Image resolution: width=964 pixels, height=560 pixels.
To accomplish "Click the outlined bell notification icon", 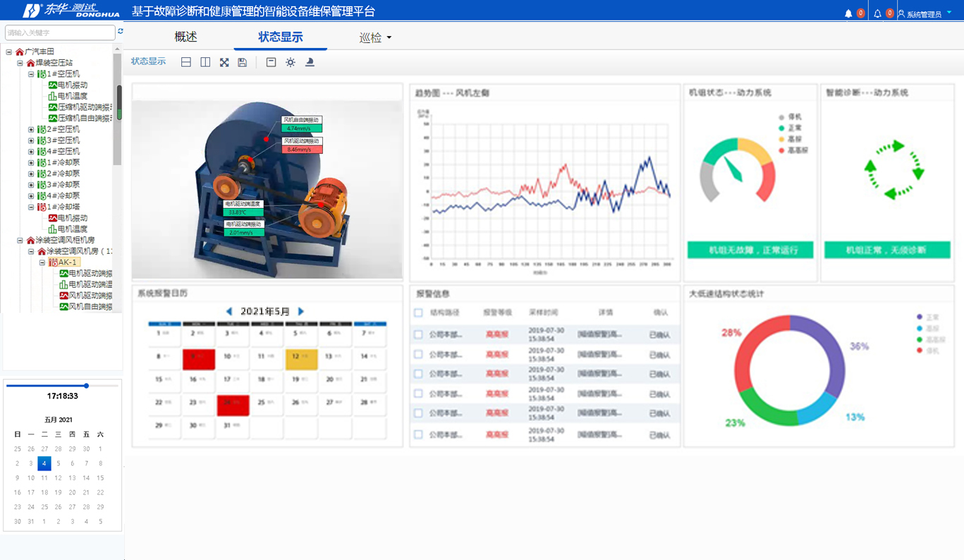I will [x=877, y=13].
